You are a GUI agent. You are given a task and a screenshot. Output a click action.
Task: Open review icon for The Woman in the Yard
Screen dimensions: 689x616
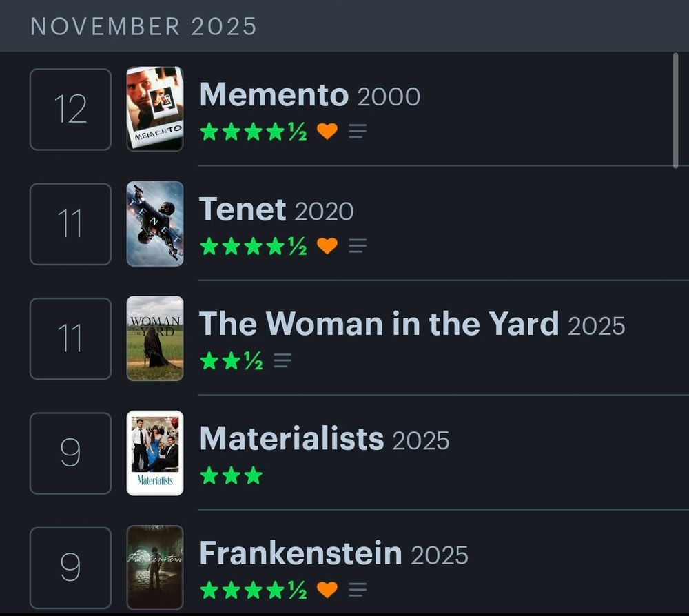(282, 360)
